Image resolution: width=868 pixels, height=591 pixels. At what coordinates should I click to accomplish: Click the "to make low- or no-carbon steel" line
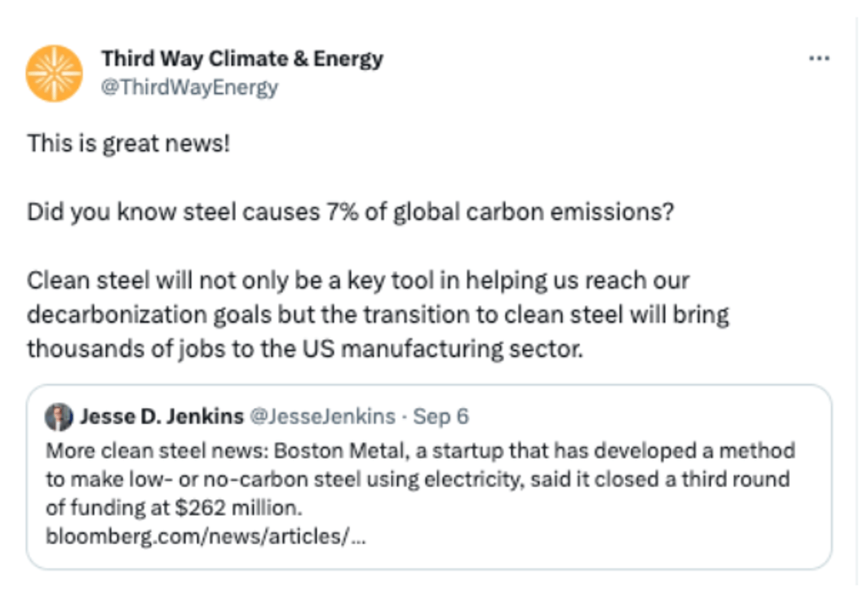tap(418, 479)
